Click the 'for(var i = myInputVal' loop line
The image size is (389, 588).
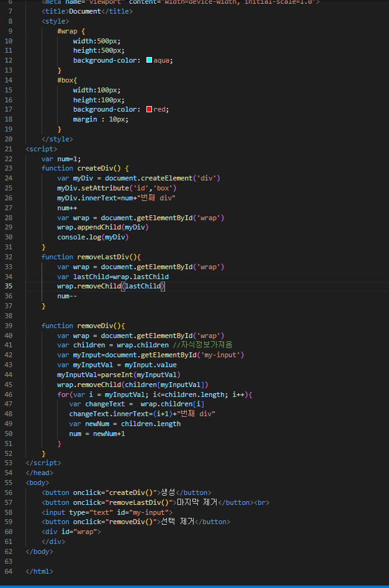click(x=154, y=394)
